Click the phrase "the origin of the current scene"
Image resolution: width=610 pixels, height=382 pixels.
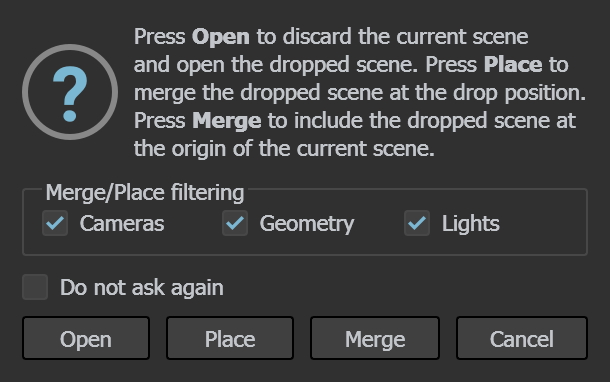tap(284, 149)
